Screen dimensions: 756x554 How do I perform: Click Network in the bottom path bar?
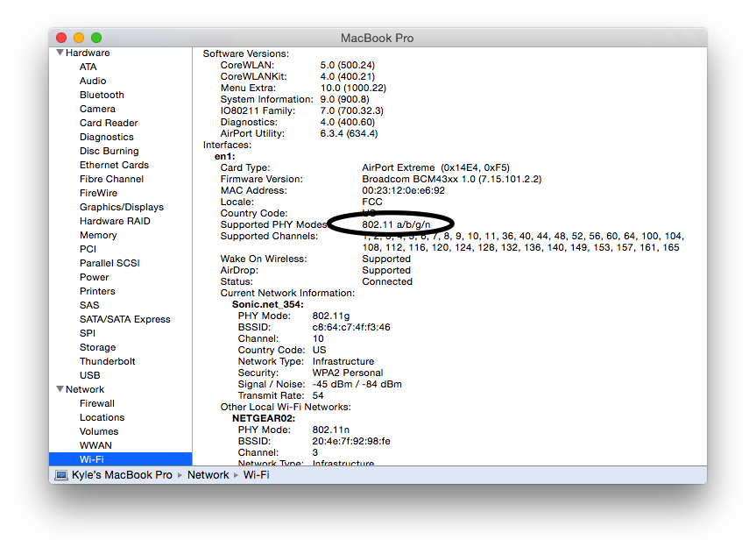208,475
